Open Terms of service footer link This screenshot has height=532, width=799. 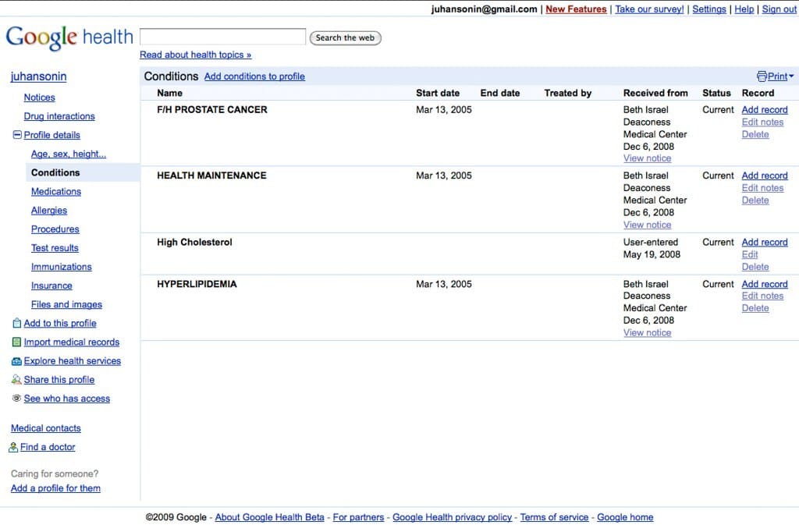554,517
